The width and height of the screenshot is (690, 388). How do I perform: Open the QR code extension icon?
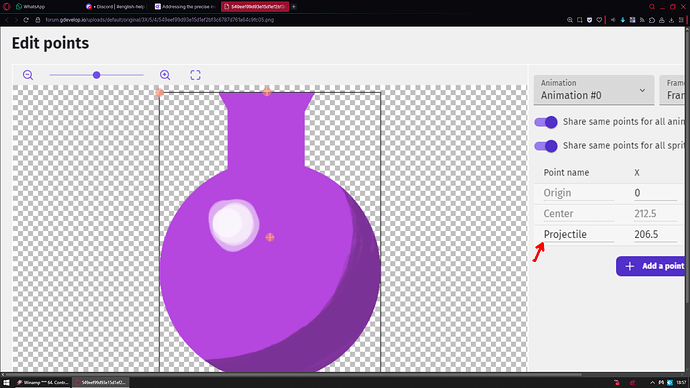click(632, 20)
